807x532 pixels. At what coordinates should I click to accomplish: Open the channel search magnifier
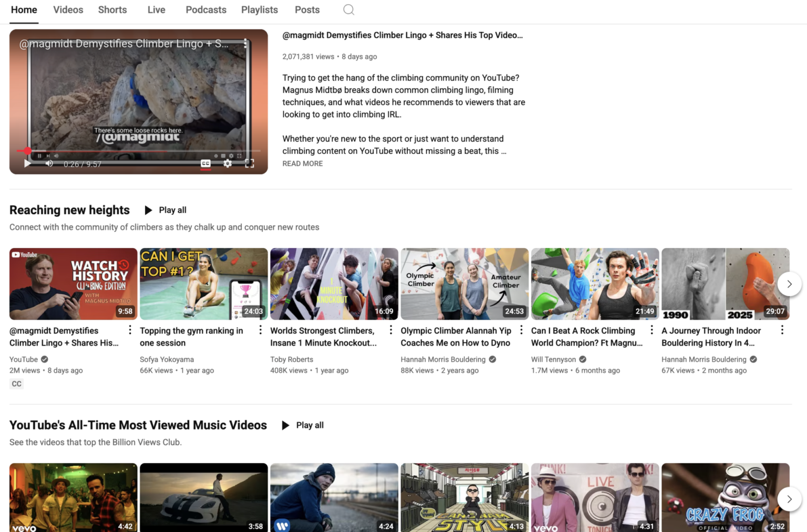[348, 9]
